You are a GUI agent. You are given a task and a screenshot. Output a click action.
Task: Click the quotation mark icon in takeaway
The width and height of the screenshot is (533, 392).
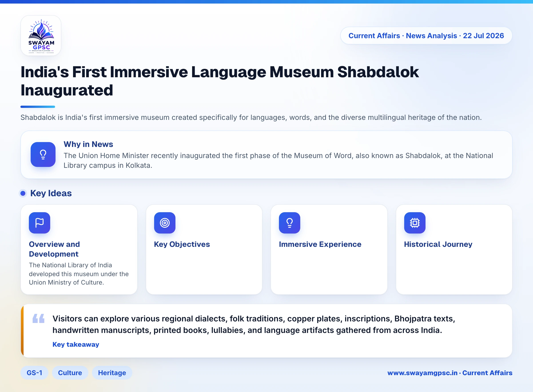[38, 319]
